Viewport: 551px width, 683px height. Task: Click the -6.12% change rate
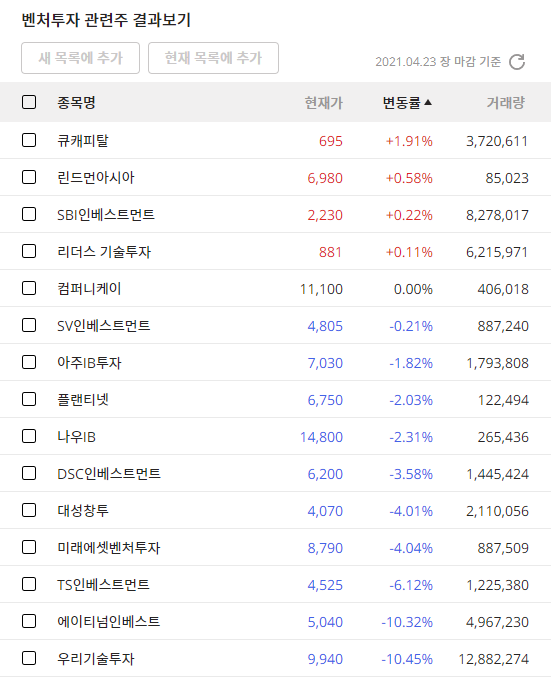click(411, 585)
